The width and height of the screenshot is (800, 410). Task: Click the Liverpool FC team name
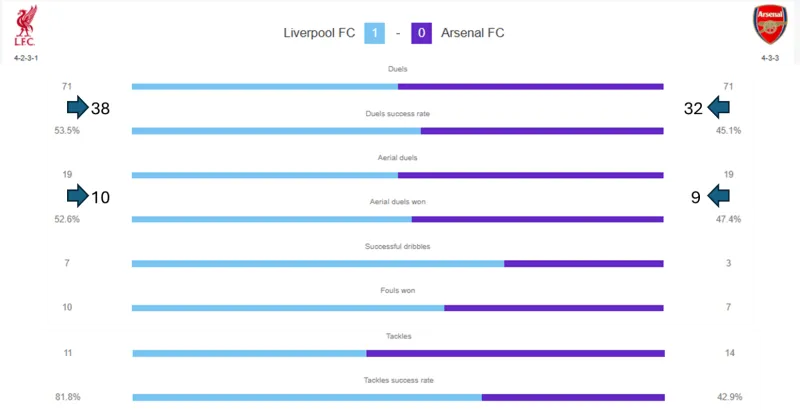(x=319, y=33)
